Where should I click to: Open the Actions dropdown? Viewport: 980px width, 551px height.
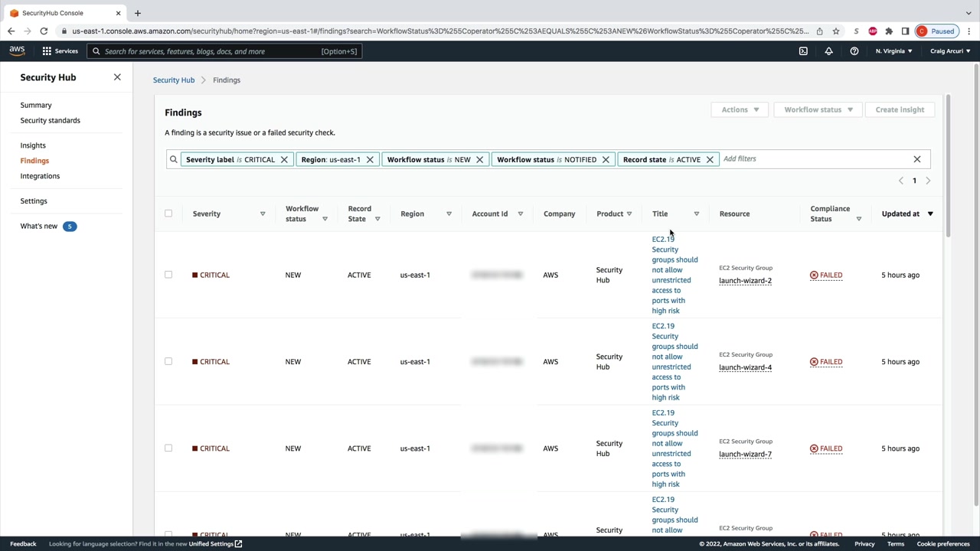[740, 109]
